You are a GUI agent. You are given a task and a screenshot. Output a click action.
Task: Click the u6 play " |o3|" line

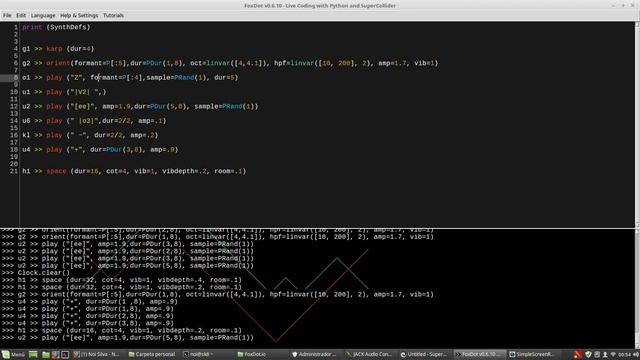[x=94, y=121]
